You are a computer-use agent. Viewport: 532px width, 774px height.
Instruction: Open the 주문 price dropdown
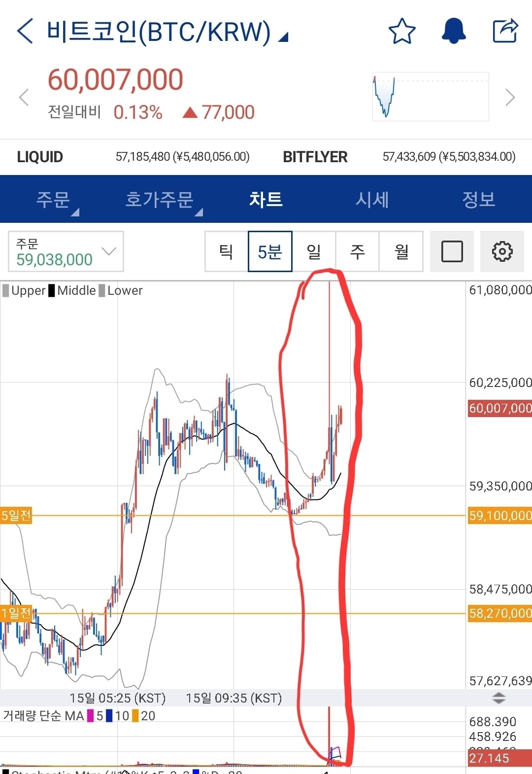point(66,251)
